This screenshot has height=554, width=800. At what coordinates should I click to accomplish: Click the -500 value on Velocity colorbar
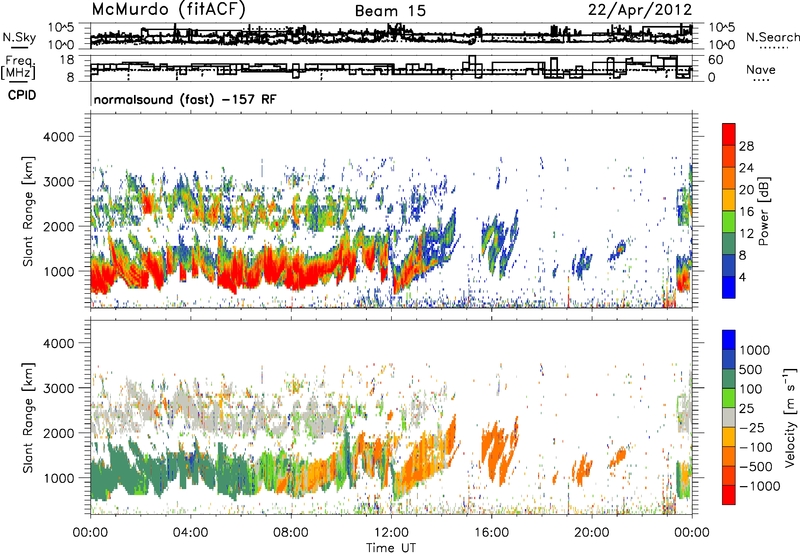click(x=756, y=466)
